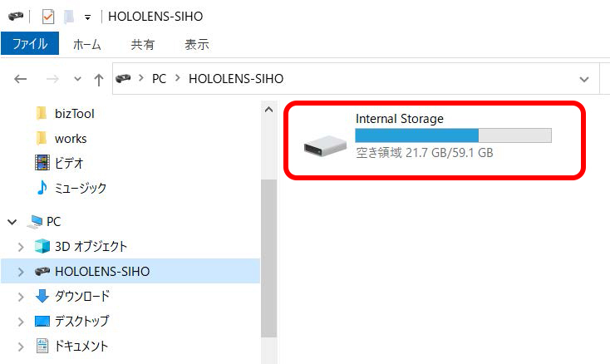Click the properties checkmark icon in title bar
Screen dimensions: 610x364
click(x=47, y=16)
